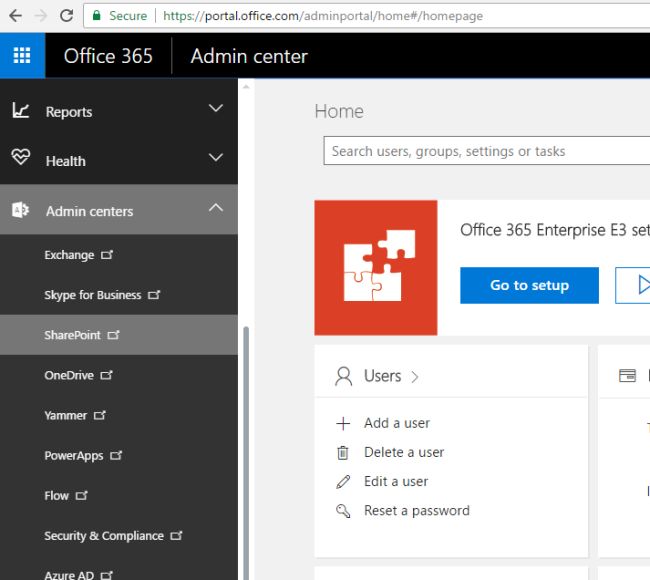Expand the Health menu chevron

click(x=216, y=158)
